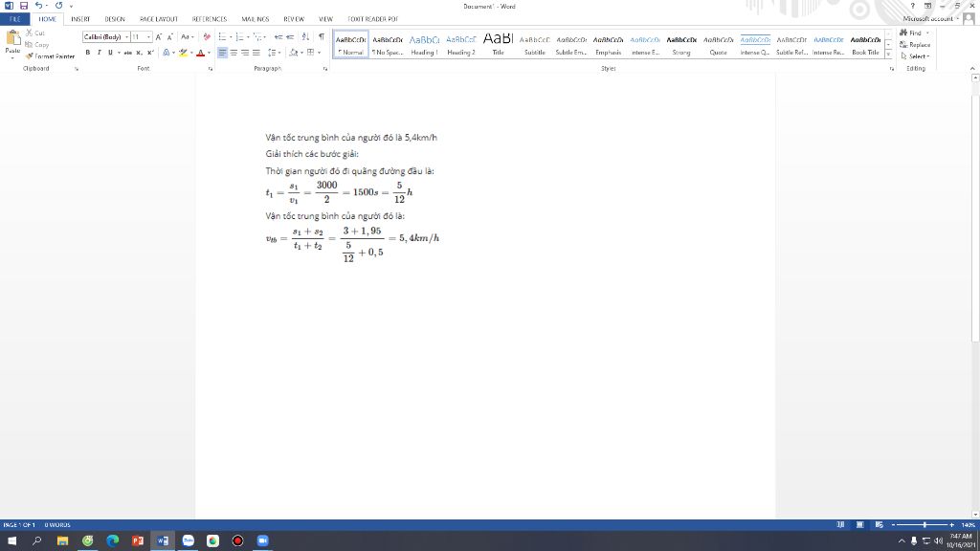Justify the paragraph text
Screen dimensions: 980x551
[x=256, y=53]
